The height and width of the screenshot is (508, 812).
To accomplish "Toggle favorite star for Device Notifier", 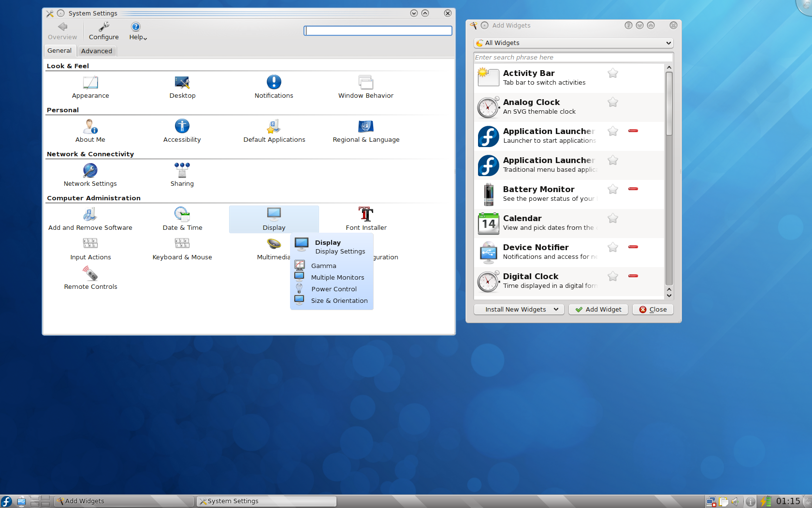I will [613, 247].
